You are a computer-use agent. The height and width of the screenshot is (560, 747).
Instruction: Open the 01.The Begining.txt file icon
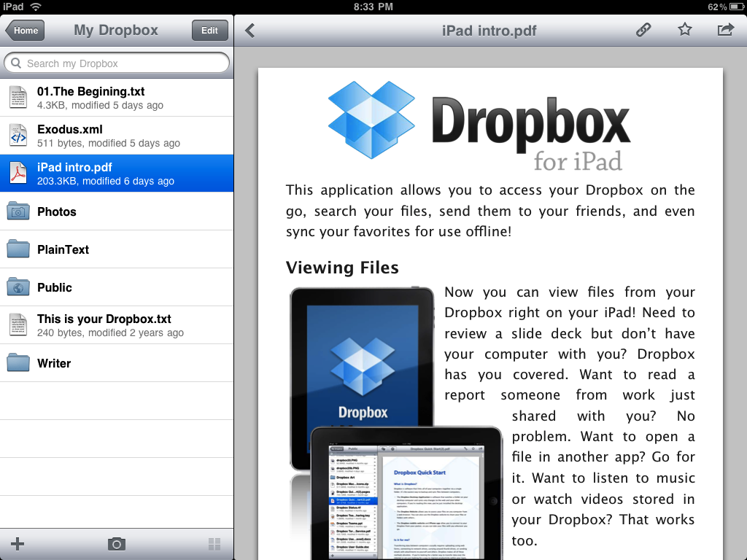18,97
